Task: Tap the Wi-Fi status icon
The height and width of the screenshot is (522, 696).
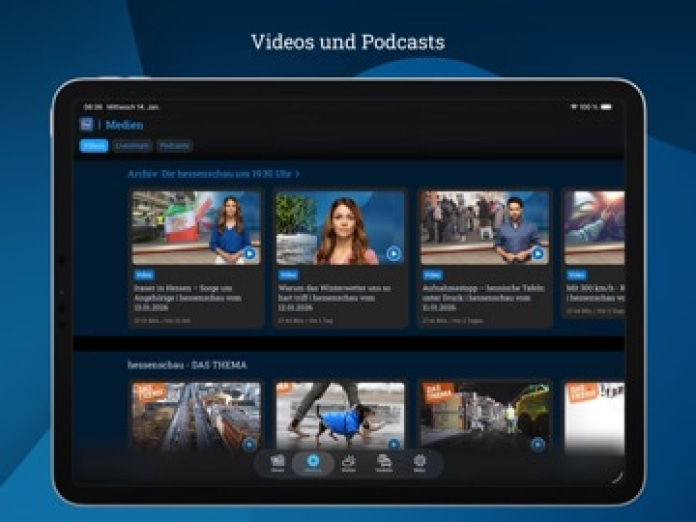Action: tap(573, 107)
